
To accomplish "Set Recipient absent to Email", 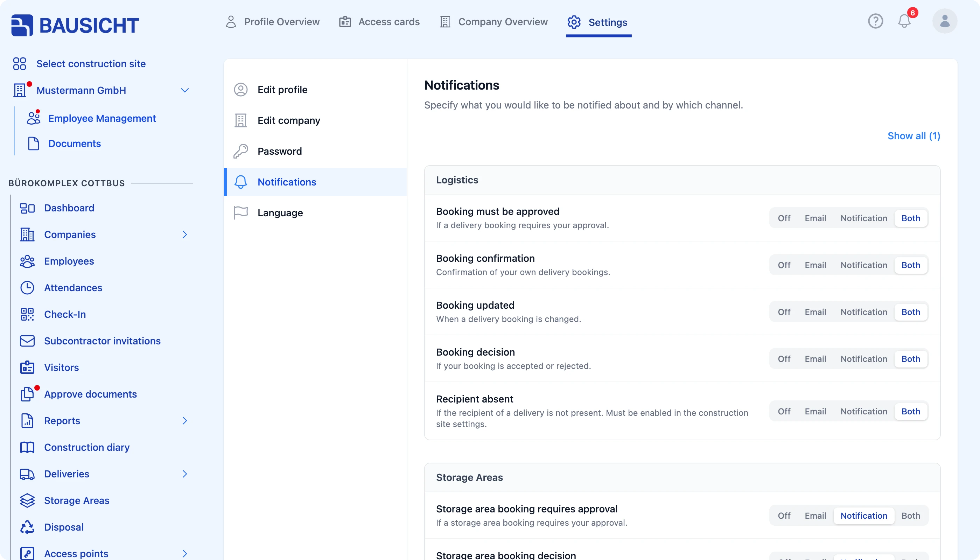I will coord(815,411).
